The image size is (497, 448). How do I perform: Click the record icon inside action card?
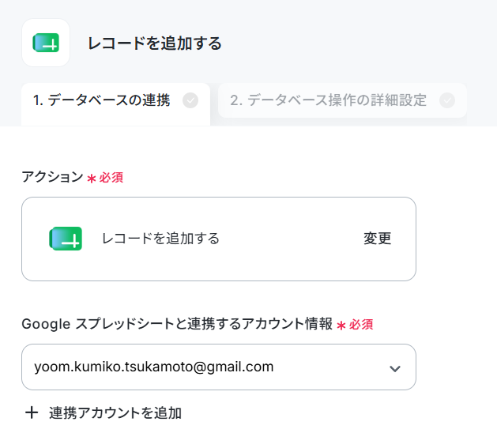tap(66, 239)
